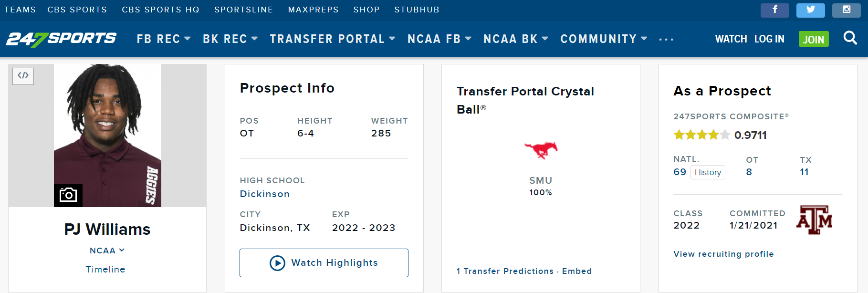868x293 pixels.
Task: Click the green JOIN button
Action: pyautogui.click(x=814, y=39)
